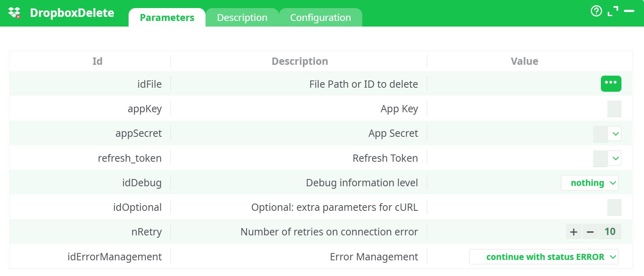Click 'File Path or ID to delete' description
Viewport: 644px width, 276px height.
click(364, 84)
